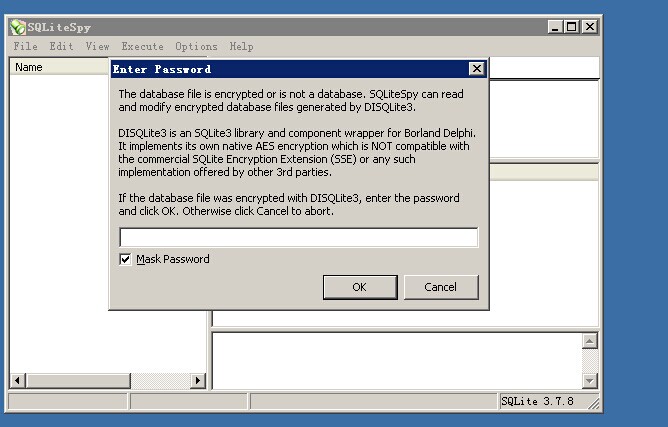Click right scroll arrow in schema panel

[x=197, y=380]
